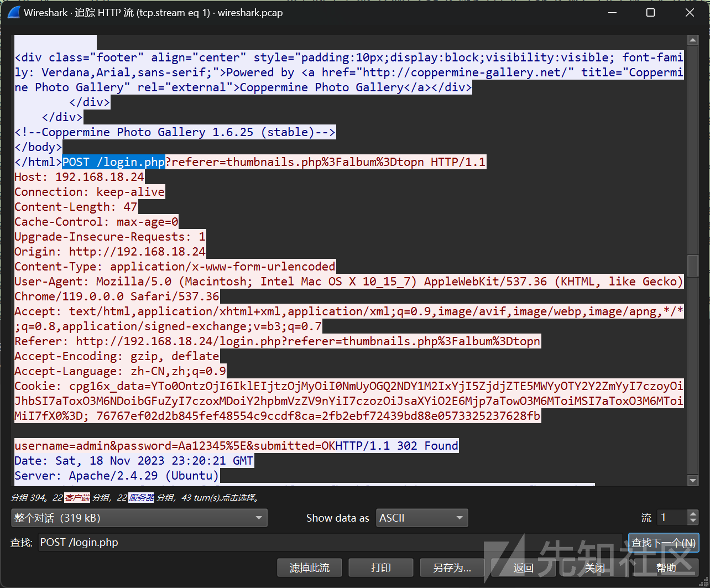Maximize the Wireshark follow stream window
This screenshot has width=710, height=588.
(650, 13)
